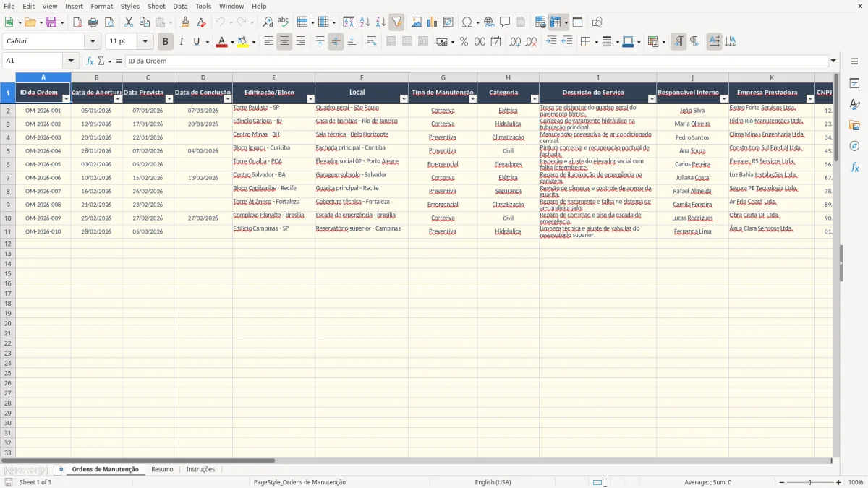Viewport: 868px width, 488px height.
Task: Toggle Underline formatting
Action: pyautogui.click(x=197, y=42)
